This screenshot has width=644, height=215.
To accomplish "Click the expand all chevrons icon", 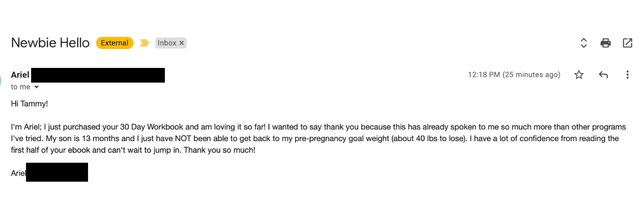I will click(583, 43).
